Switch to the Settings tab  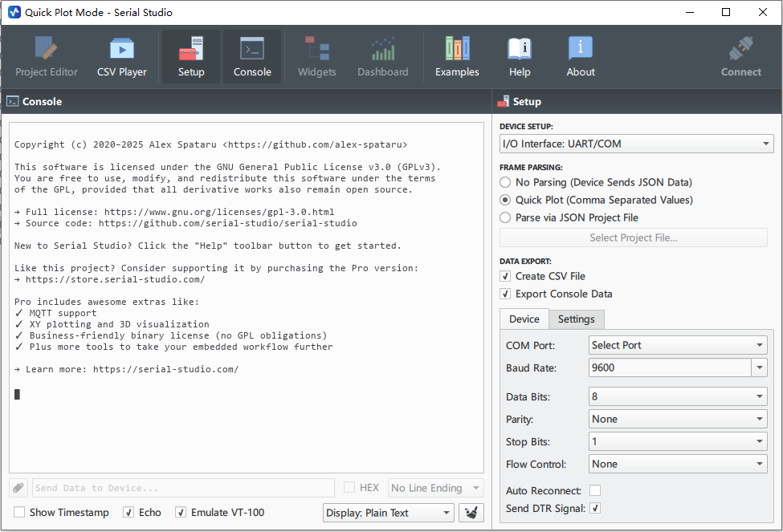pos(576,319)
